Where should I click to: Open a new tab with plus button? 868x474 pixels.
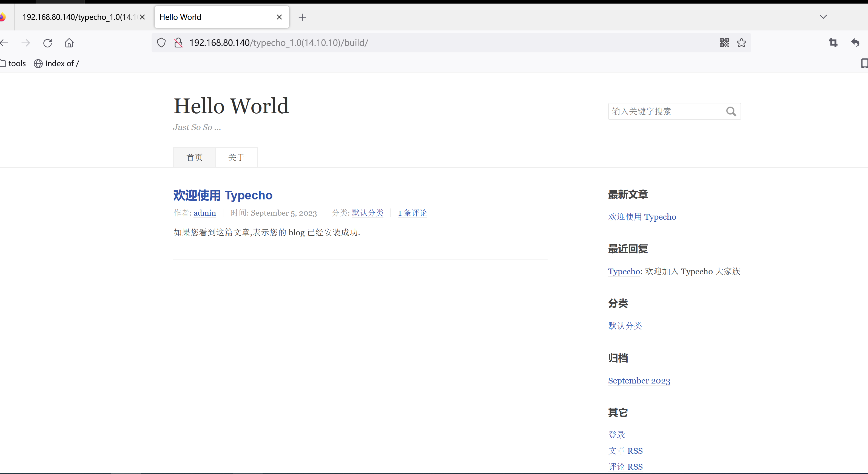pos(302,17)
